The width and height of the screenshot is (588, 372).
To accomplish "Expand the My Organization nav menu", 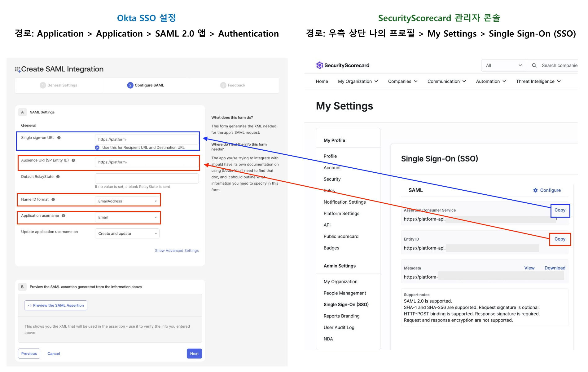I will (x=358, y=81).
